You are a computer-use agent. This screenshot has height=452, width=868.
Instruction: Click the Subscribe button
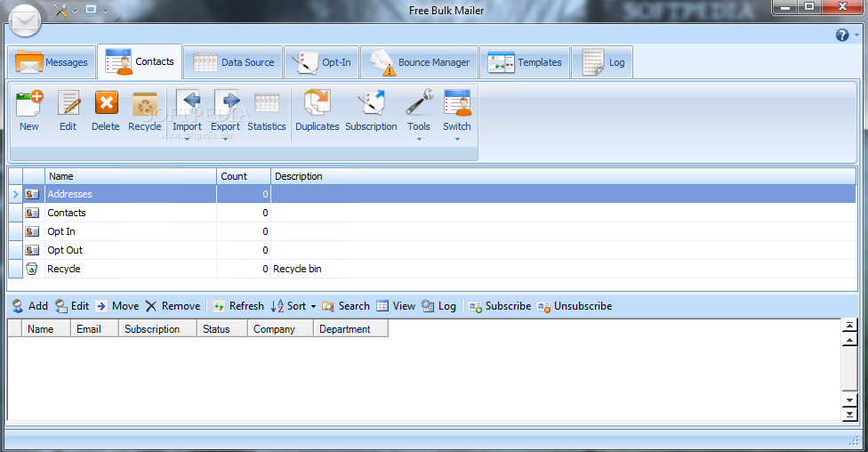pyautogui.click(x=499, y=306)
